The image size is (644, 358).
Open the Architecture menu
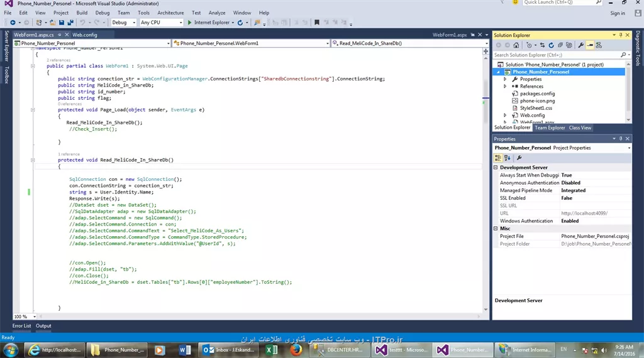[x=170, y=13]
